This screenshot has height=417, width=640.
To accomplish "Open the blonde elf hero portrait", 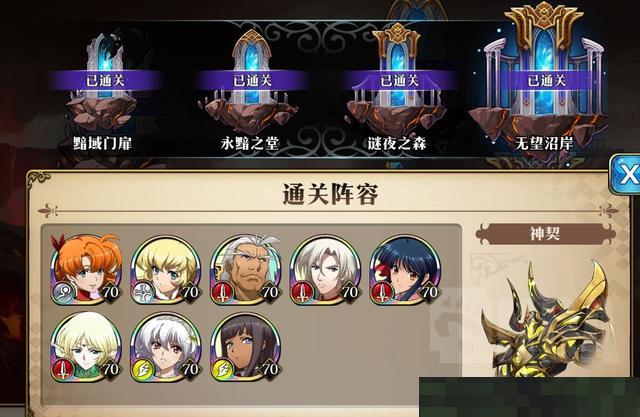I will click(x=87, y=348).
